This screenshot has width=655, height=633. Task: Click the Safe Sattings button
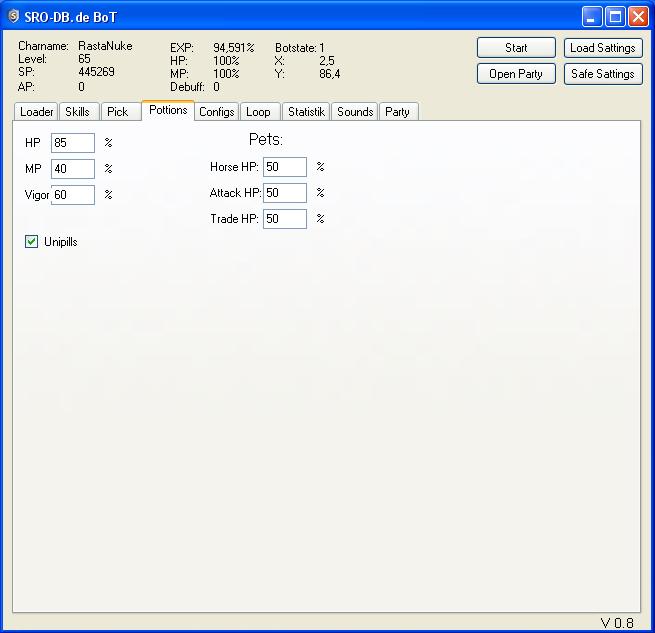(x=603, y=74)
